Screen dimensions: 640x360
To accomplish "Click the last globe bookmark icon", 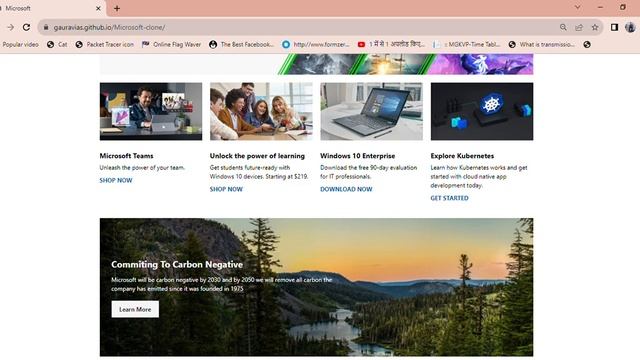I will [x=587, y=44].
